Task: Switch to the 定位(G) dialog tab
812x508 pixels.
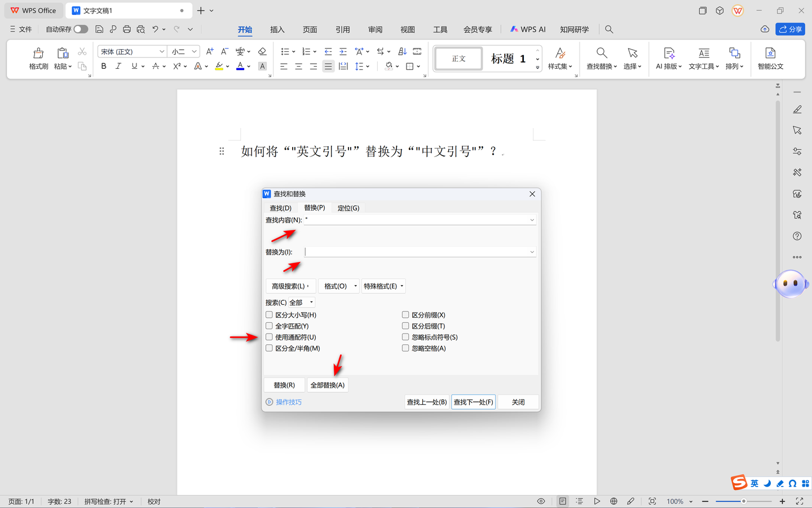Action: pos(348,208)
